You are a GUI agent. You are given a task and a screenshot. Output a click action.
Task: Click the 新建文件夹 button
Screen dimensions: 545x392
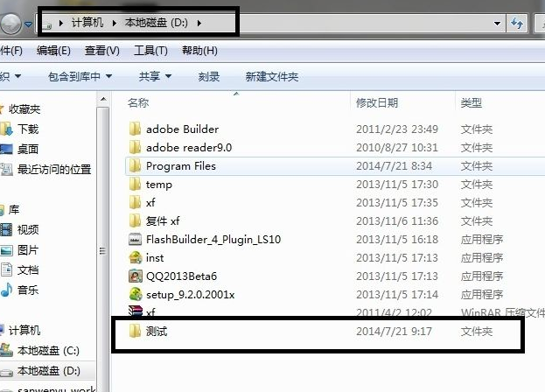click(x=272, y=76)
